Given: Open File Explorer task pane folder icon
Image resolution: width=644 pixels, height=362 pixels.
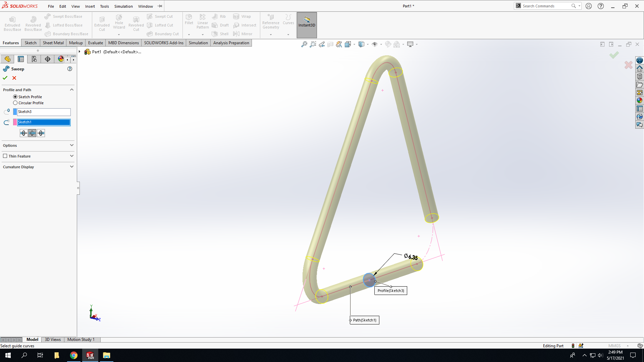Looking at the screenshot, I should 640,84.
